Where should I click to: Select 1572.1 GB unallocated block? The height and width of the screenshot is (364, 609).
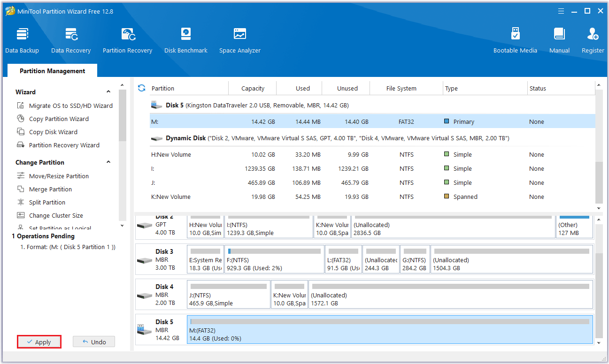tap(451, 294)
